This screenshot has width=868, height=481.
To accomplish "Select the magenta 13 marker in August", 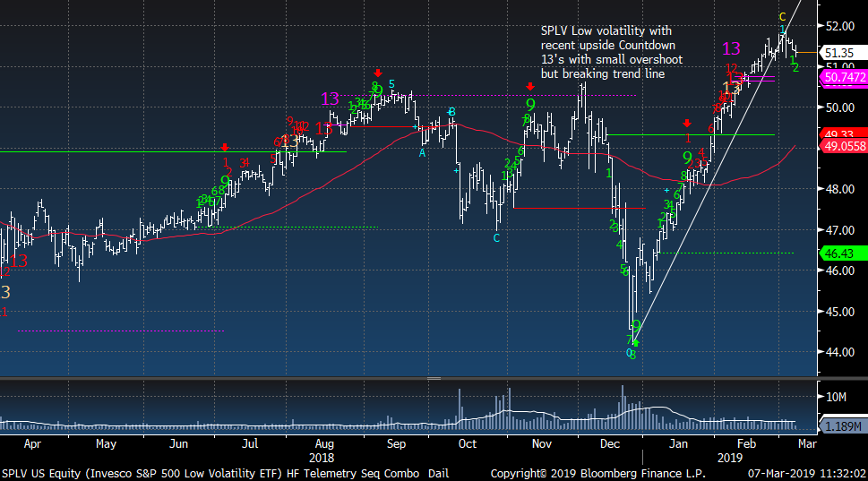I will 330,99.
